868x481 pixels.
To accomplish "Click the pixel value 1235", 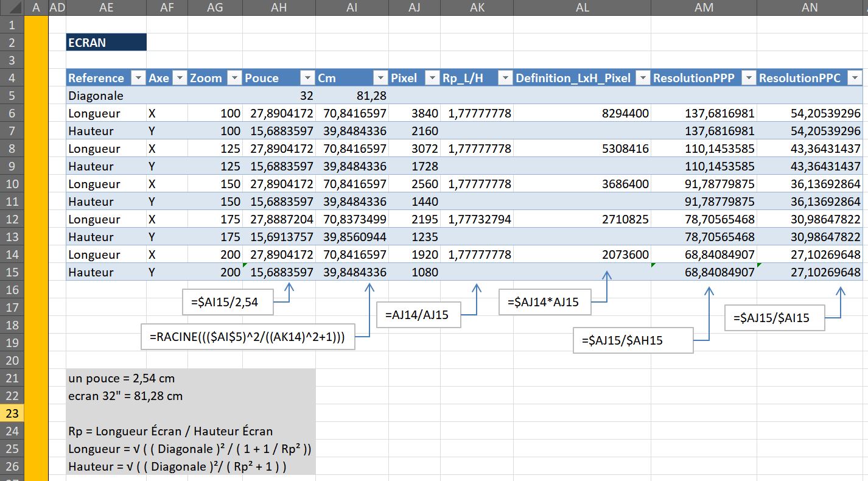I will (x=415, y=237).
